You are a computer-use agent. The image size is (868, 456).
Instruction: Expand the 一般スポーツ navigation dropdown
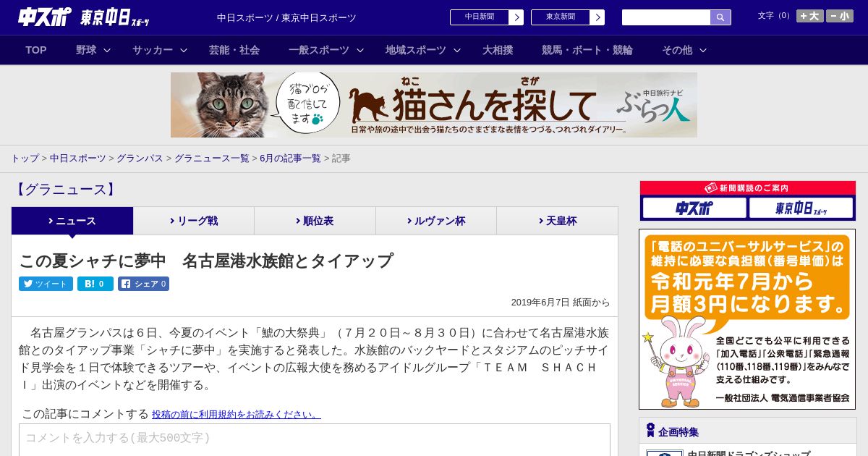click(326, 50)
